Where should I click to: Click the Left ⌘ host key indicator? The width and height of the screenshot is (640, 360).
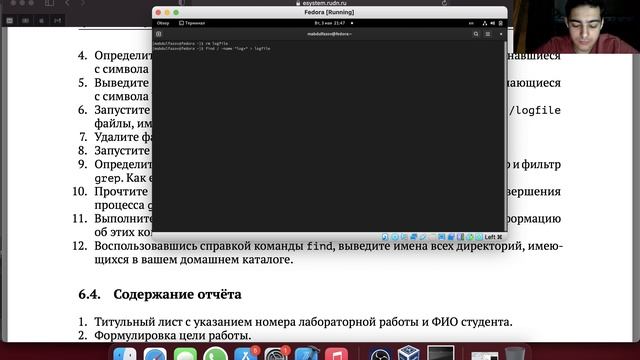(493, 237)
